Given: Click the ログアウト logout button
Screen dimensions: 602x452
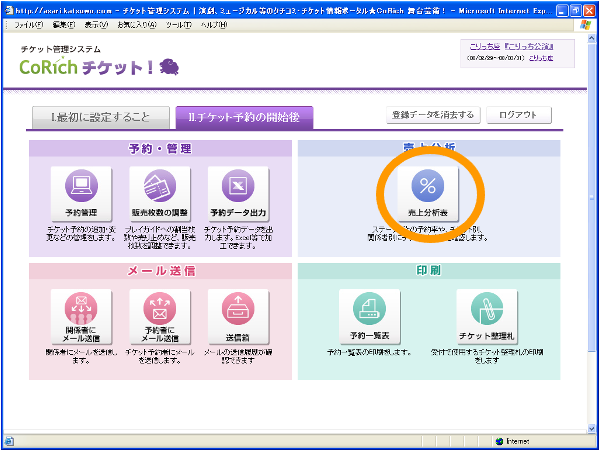Looking at the screenshot, I should 518,115.
